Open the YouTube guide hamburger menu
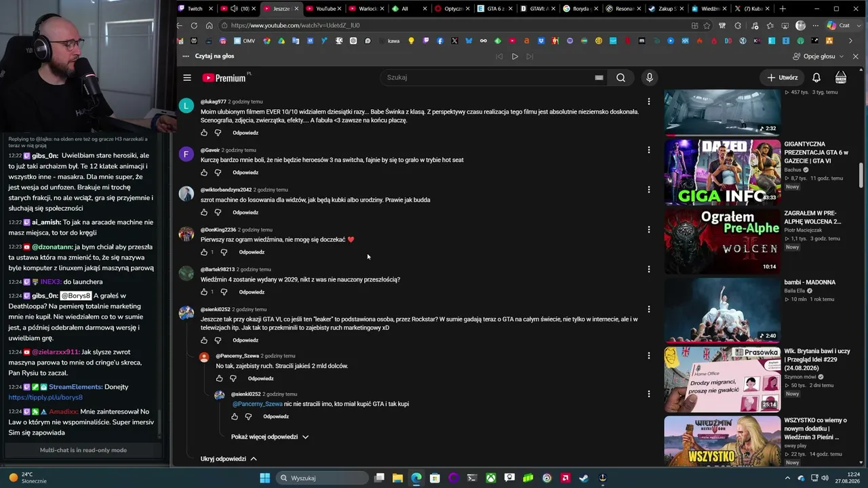 click(187, 77)
